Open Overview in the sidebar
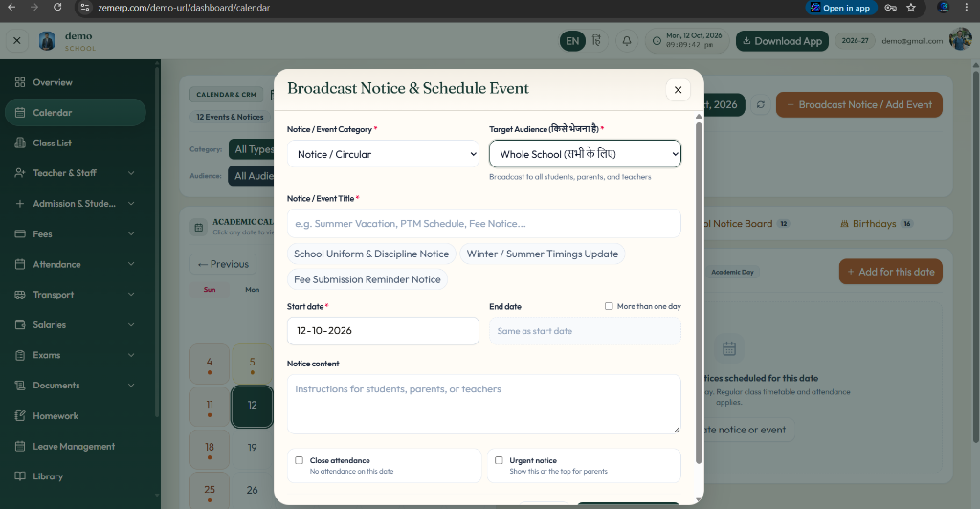 click(75, 82)
